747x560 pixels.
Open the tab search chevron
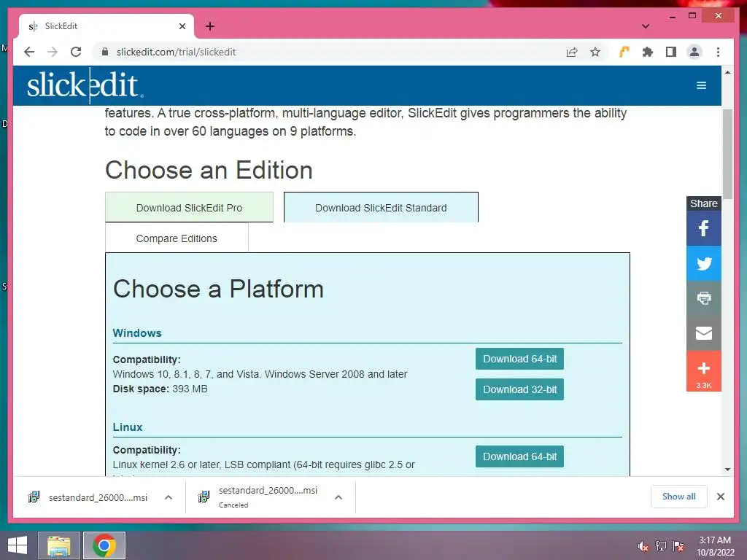[x=646, y=26]
